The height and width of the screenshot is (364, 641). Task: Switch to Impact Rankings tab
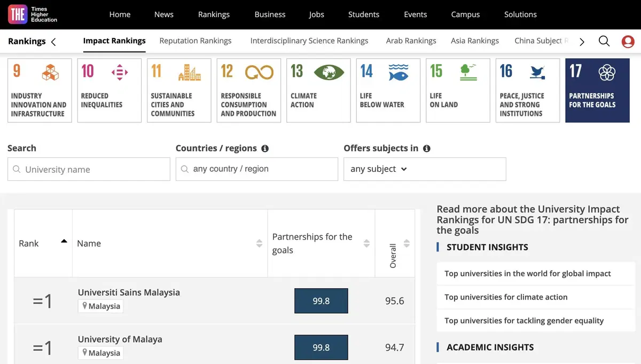pyautogui.click(x=114, y=41)
